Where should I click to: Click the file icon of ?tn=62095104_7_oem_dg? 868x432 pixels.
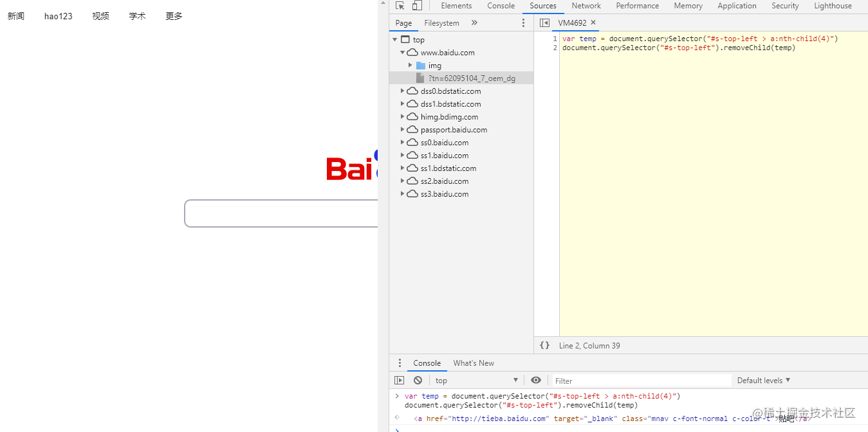[x=420, y=78]
